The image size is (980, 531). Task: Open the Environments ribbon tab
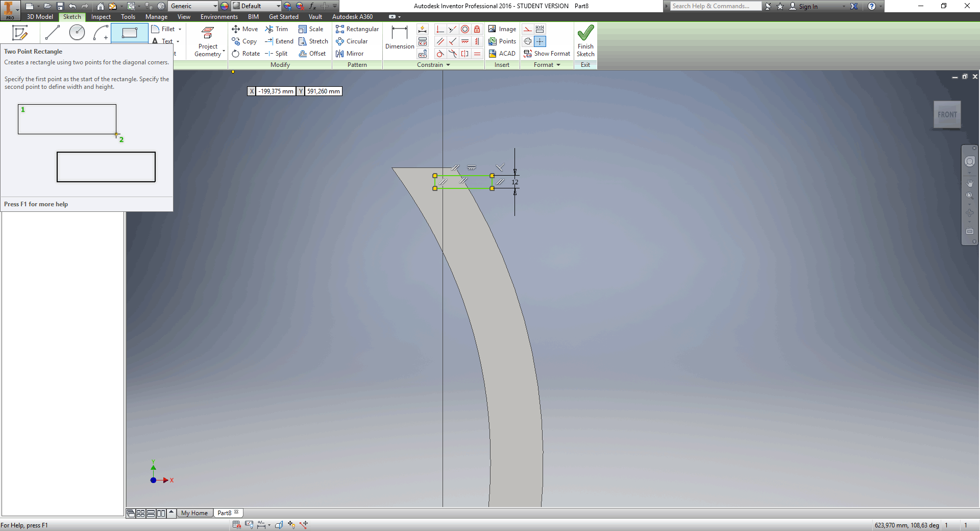pos(219,17)
